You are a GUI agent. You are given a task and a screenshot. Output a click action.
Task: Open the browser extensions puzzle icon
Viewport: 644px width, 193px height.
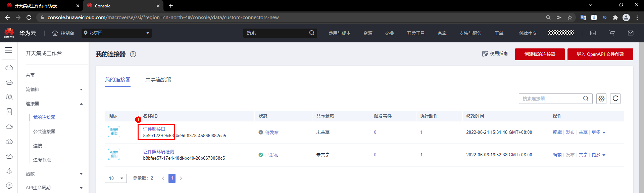615,17
